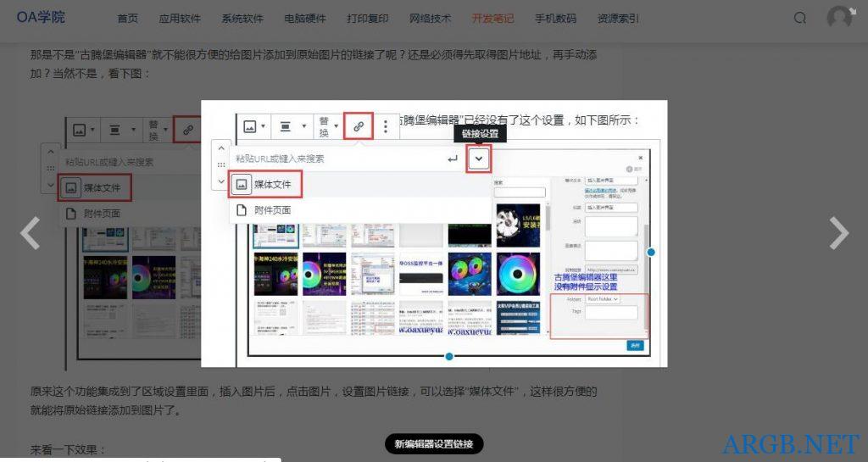
Task: Open the highlighted 开发笔记 menu item
Action: coord(492,19)
